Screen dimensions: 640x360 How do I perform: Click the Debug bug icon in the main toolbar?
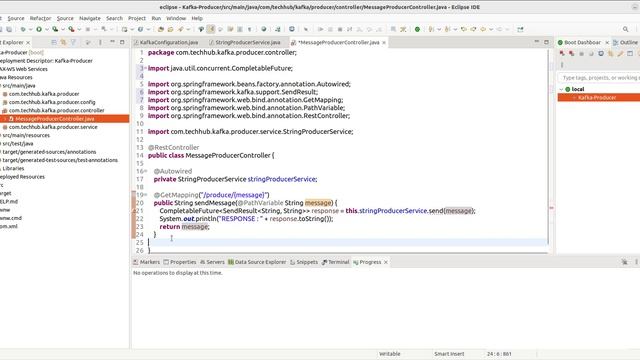(23, 29)
